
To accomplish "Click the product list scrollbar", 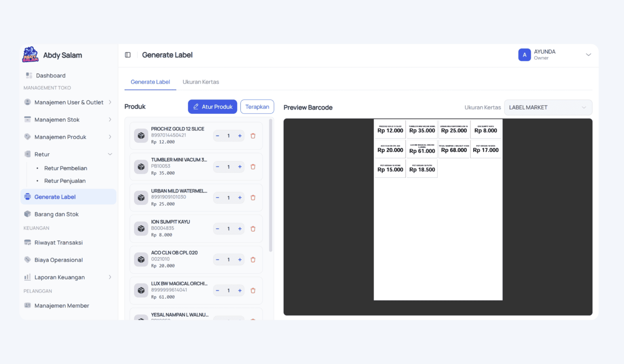I will pos(271,185).
